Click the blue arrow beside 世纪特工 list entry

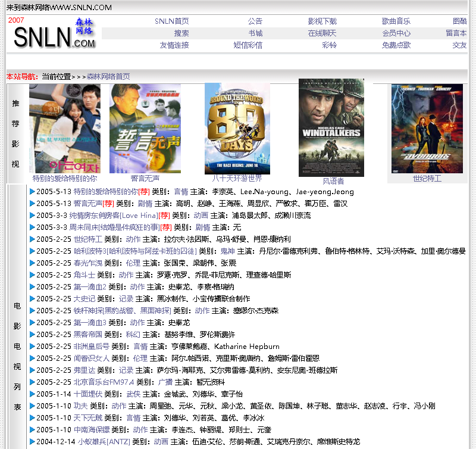click(x=32, y=239)
